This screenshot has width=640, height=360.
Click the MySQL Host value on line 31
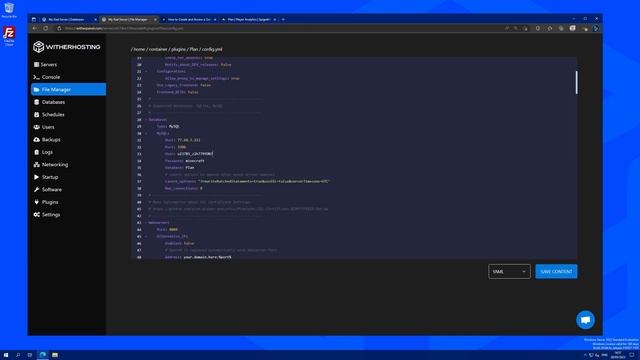coord(189,140)
